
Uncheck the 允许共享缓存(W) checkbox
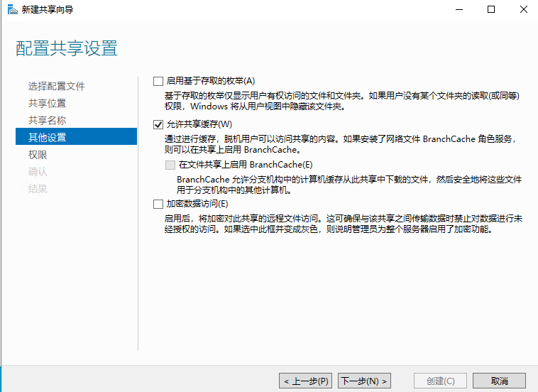(158, 125)
